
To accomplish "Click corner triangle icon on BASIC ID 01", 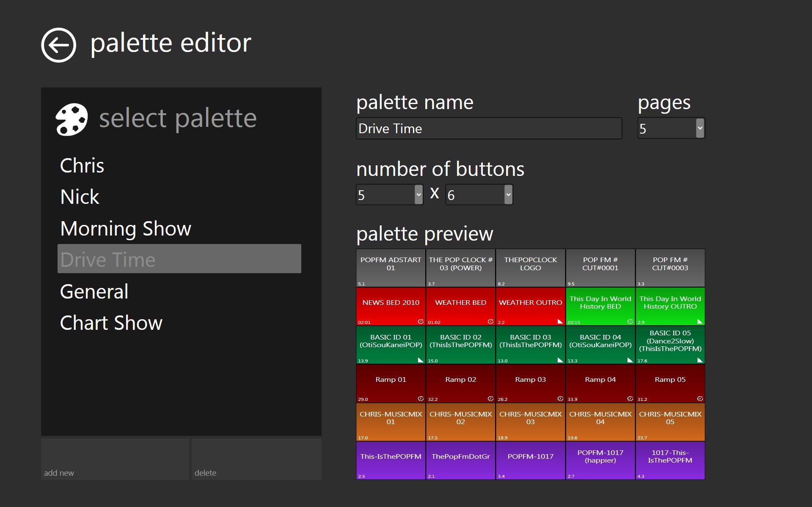I will pyautogui.click(x=421, y=360).
